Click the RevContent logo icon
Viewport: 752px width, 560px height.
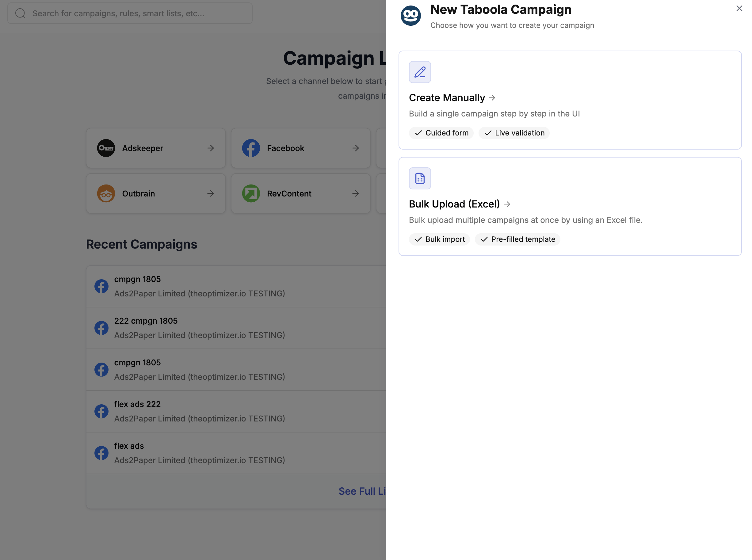point(251,193)
